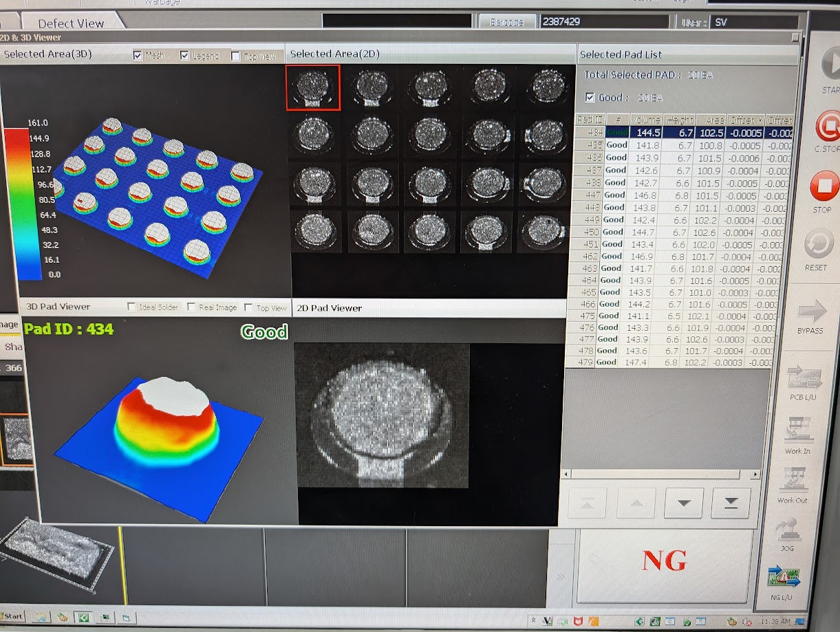
Task: Click the Work Out icon
Action: (793, 479)
